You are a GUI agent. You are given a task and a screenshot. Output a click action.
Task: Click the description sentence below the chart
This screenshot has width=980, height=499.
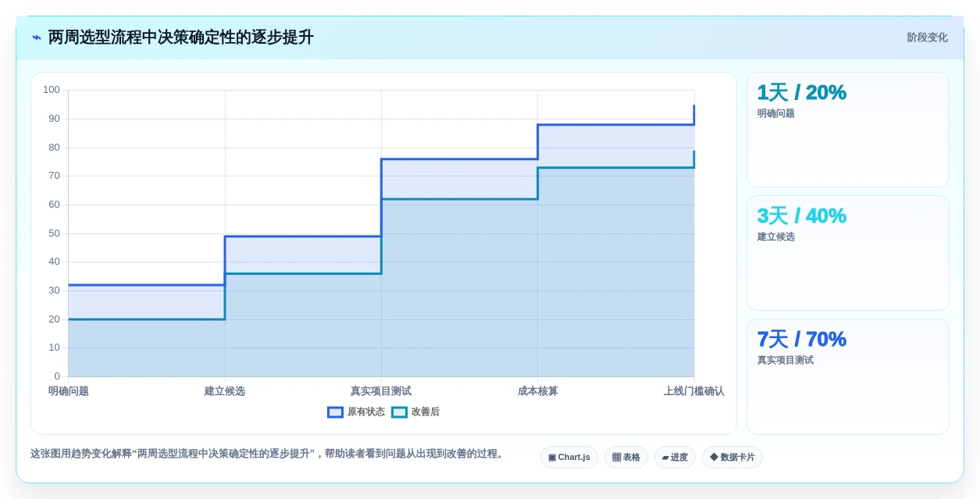click(x=269, y=454)
